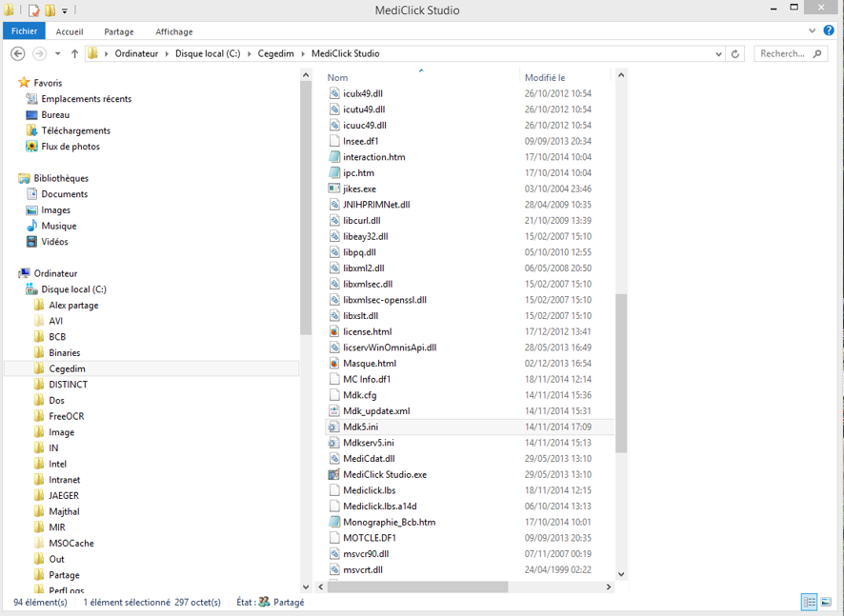Open Téléchargements in Favoris

75,130
